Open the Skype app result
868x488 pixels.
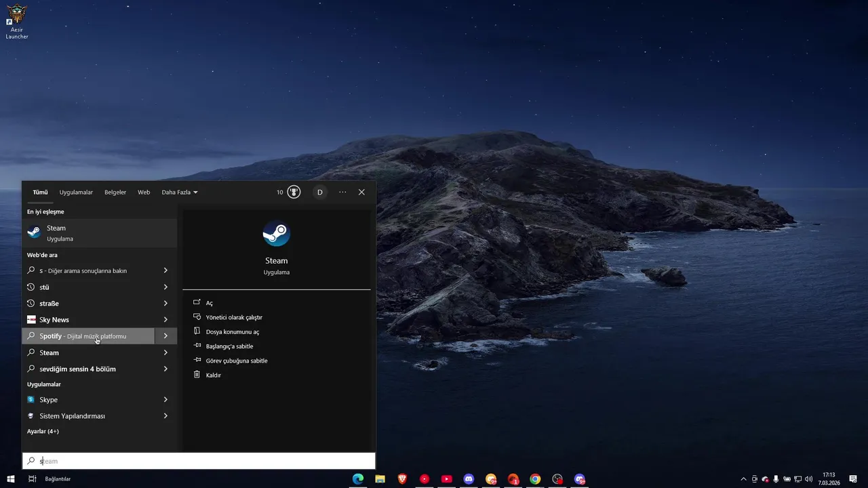pyautogui.click(x=88, y=399)
